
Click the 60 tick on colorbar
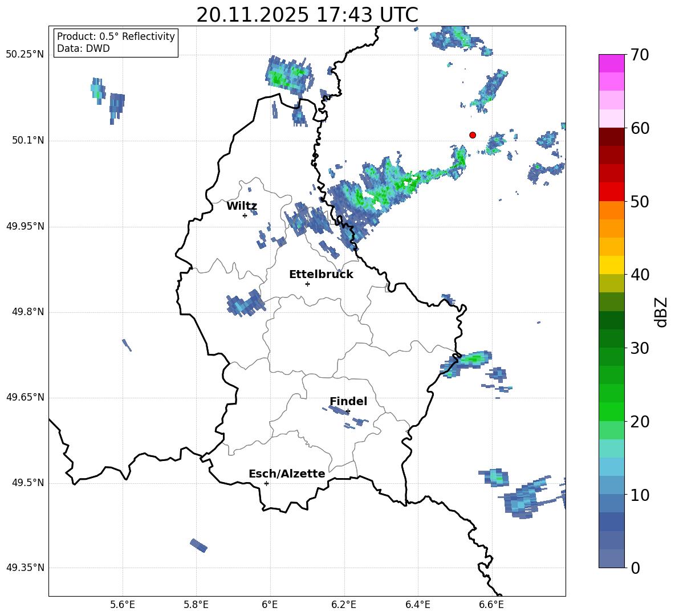click(x=640, y=128)
